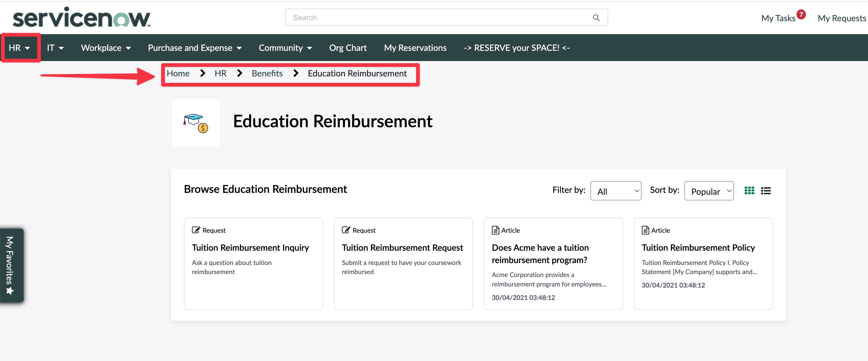Switch to list view layout
Screen dimensions: 868x361
[766, 190]
